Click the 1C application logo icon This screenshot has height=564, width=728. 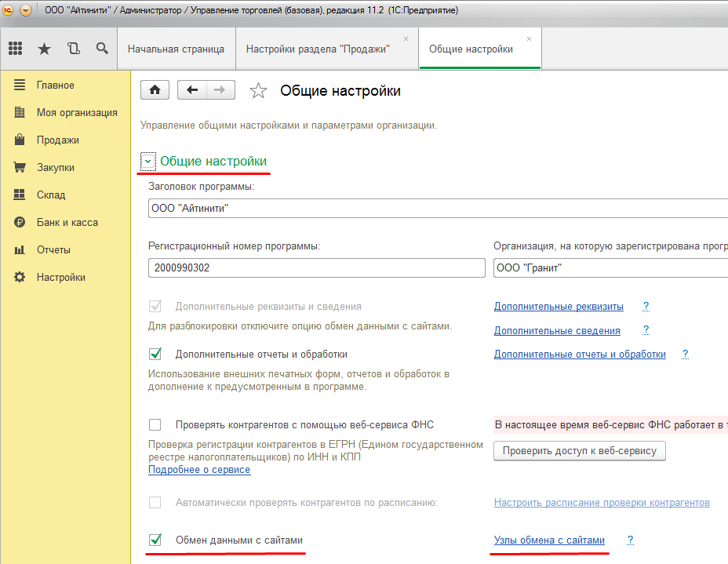coord(8,9)
